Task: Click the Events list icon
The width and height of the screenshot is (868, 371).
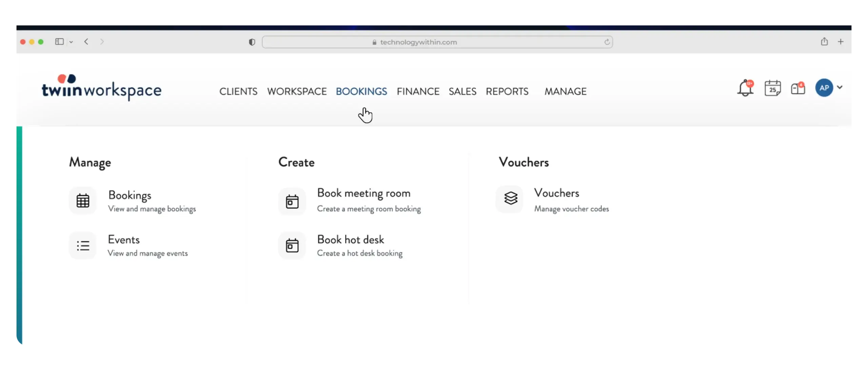Action: [83, 245]
